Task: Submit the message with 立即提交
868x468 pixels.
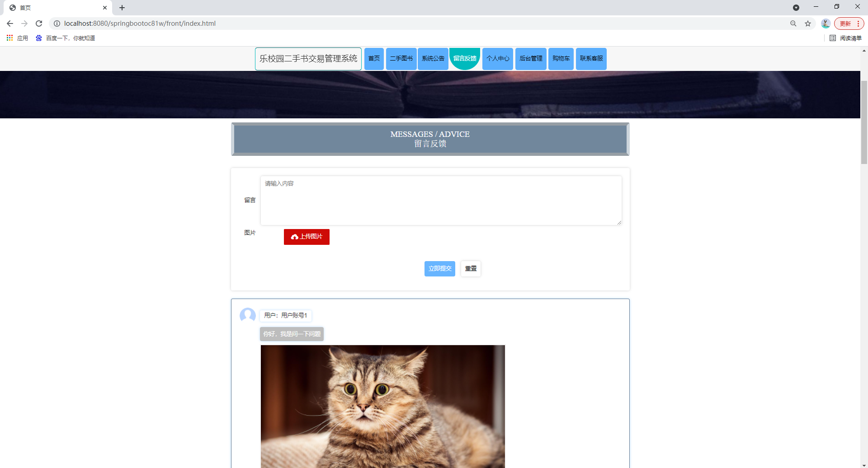Action: (440, 269)
